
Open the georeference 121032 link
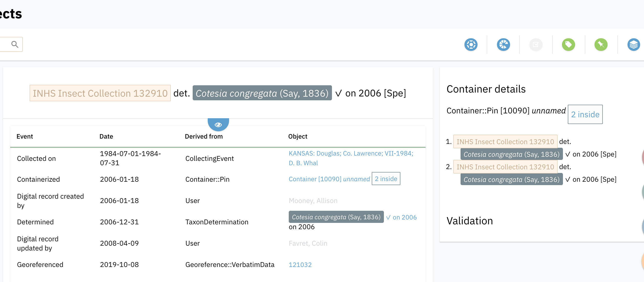[300, 265]
